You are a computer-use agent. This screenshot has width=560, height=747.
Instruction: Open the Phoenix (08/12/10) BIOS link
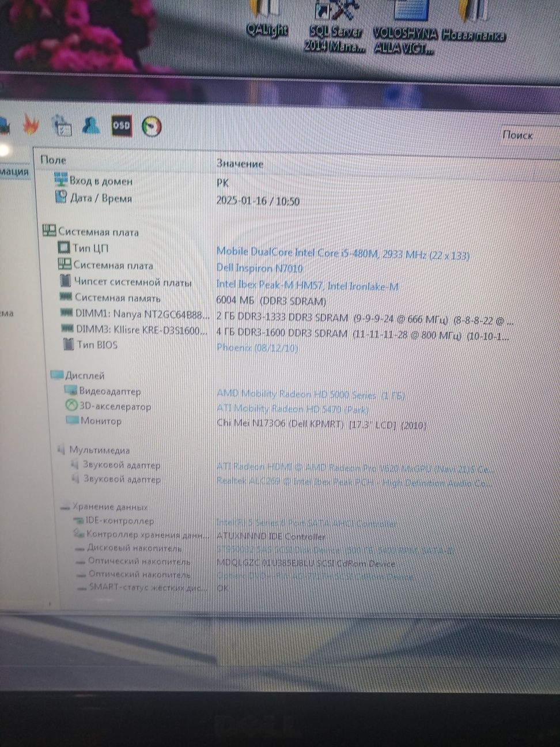point(257,348)
